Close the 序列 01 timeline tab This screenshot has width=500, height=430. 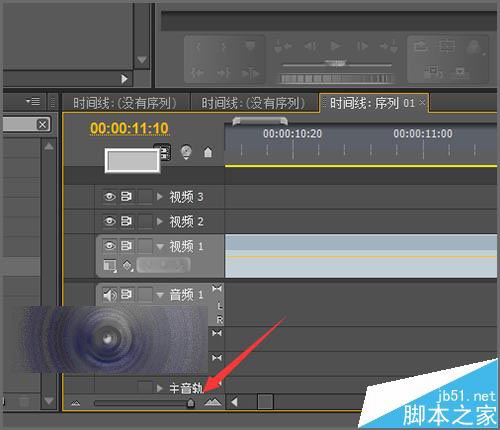tap(422, 103)
